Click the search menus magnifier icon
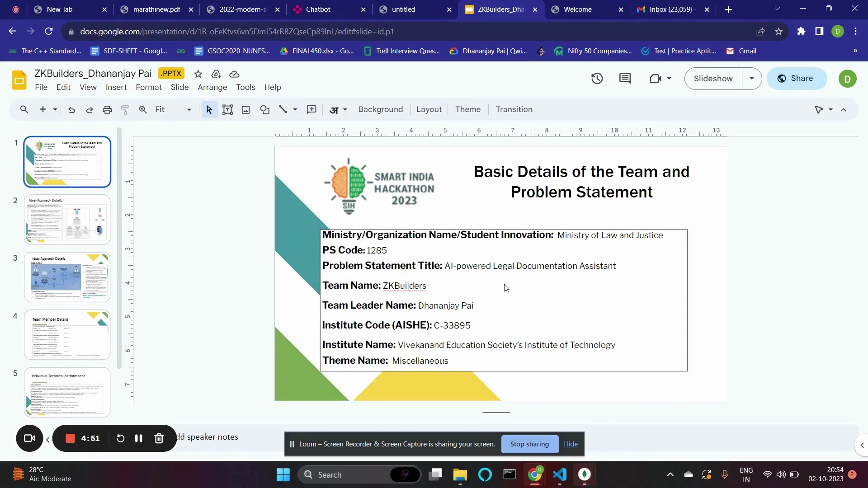The width and height of the screenshot is (868, 488). click(x=24, y=109)
